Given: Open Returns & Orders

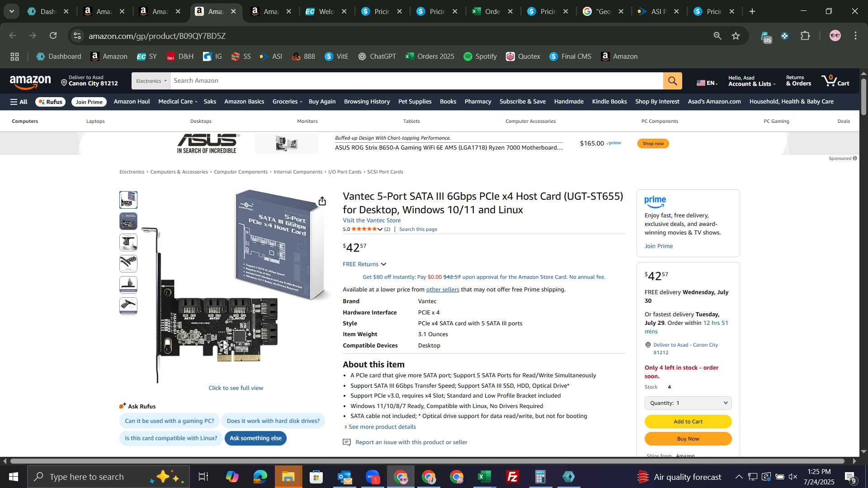Looking at the screenshot, I should pos(798,81).
